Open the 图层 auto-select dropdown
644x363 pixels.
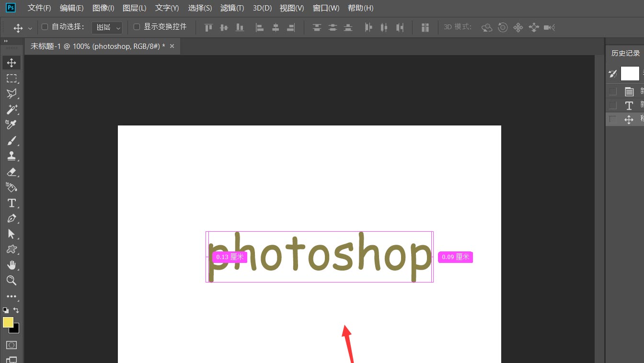point(107,27)
